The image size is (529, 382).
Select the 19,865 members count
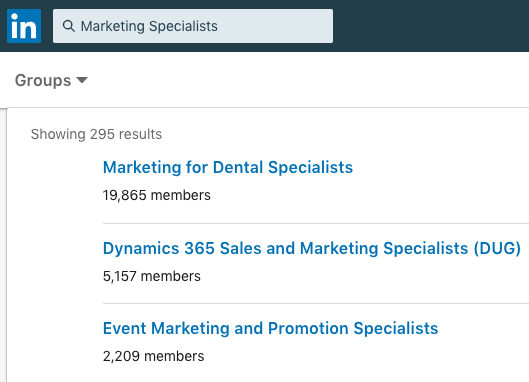[157, 195]
